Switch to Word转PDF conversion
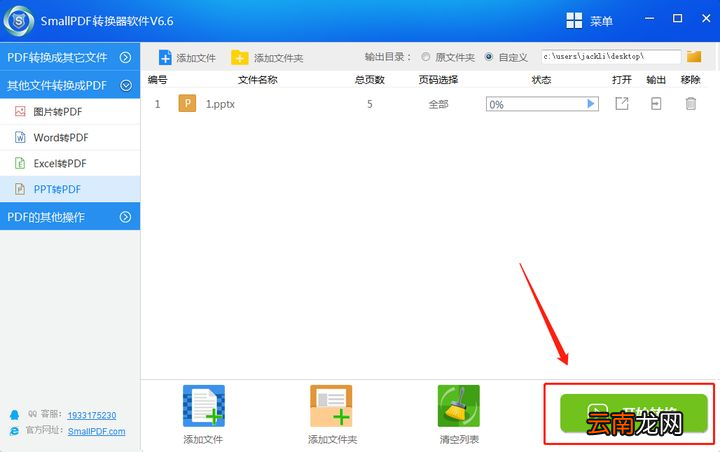Screen dimensions: 720x452 [60, 137]
